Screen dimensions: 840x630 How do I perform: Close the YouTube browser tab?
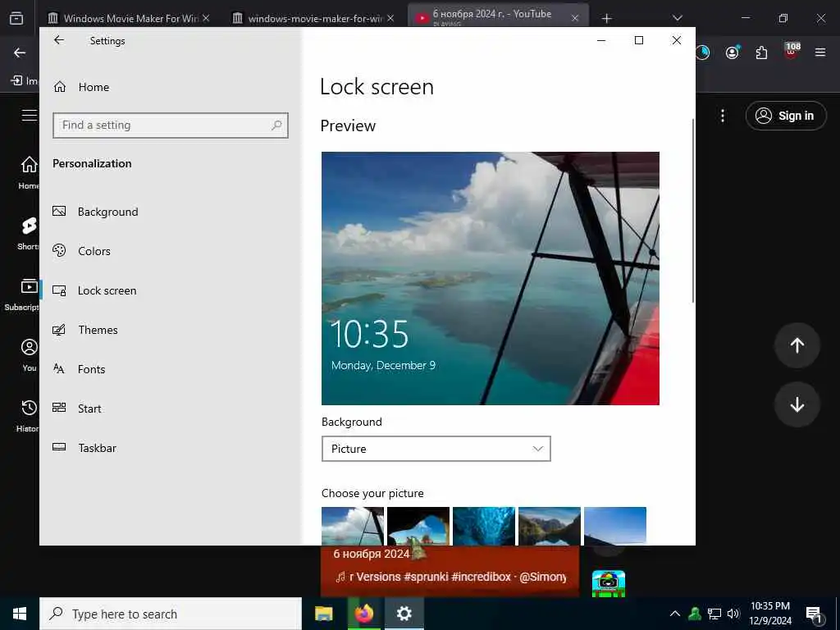(575, 18)
